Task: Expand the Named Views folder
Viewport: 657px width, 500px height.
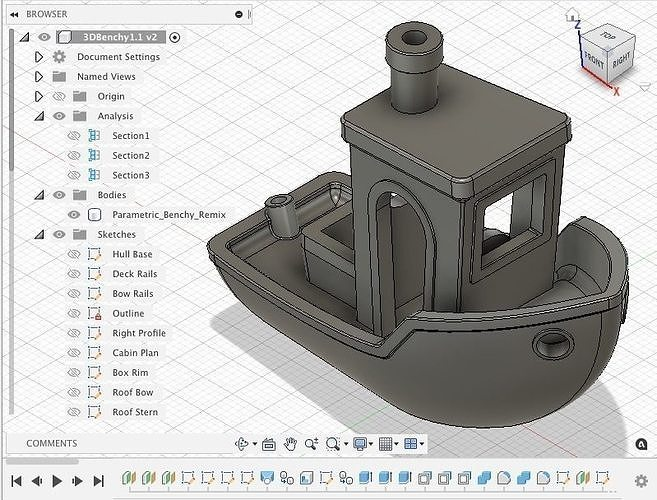Action: coord(39,76)
